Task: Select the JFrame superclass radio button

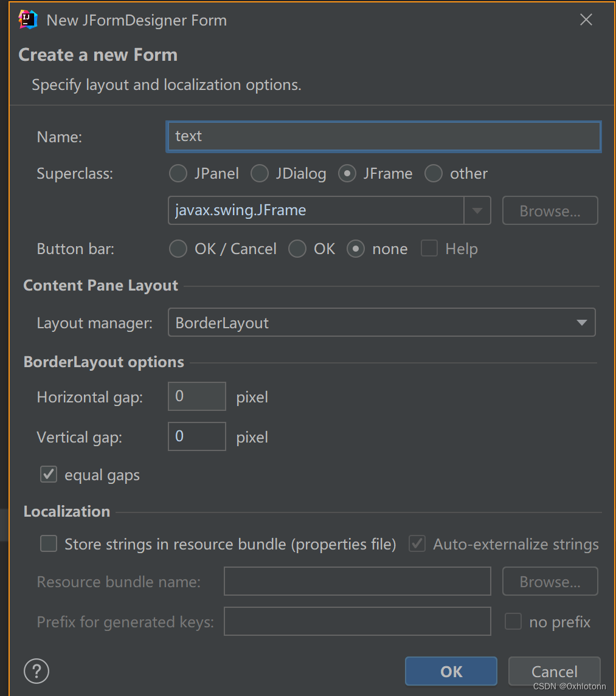Action: [347, 174]
